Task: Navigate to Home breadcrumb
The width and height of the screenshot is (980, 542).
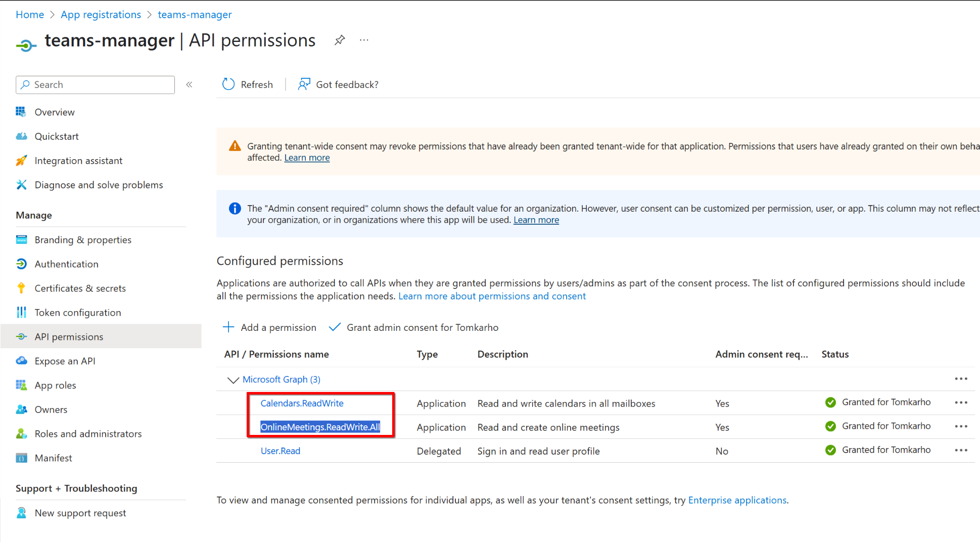Action: 30,14
